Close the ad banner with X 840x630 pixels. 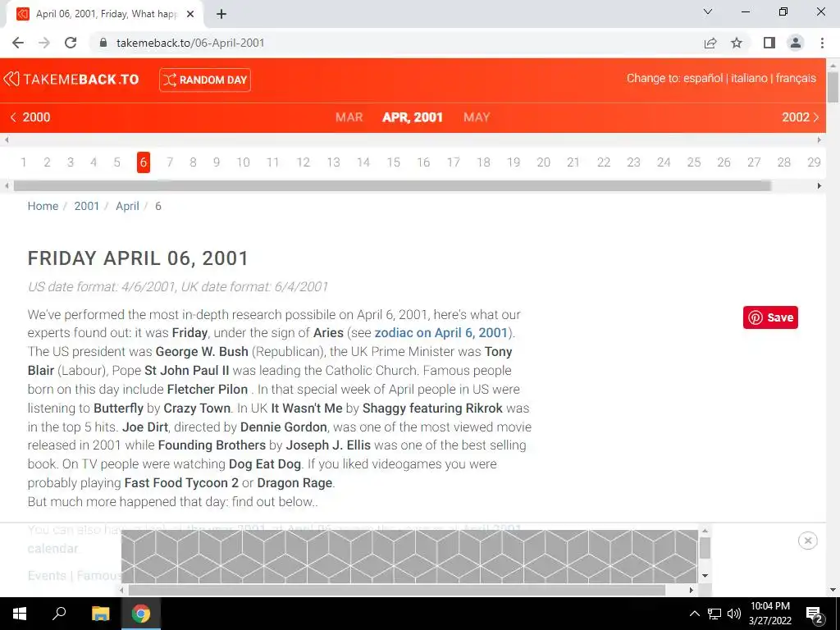tap(808, 541)
